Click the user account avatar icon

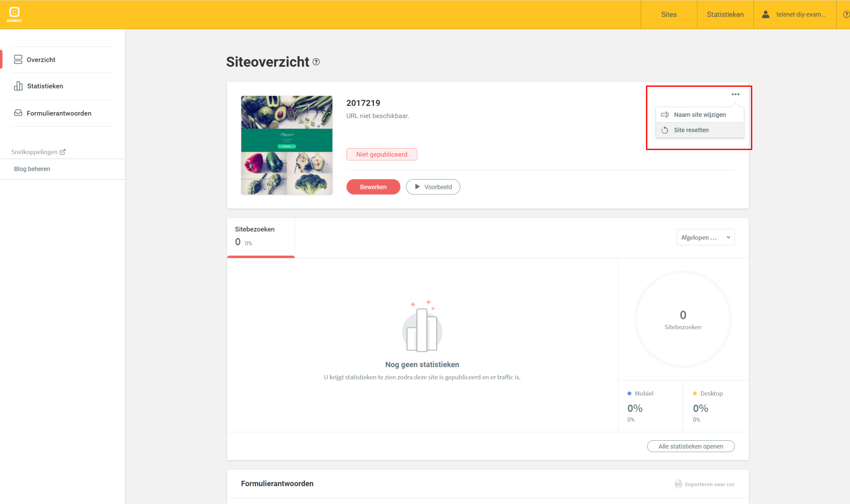pos(765,14)
